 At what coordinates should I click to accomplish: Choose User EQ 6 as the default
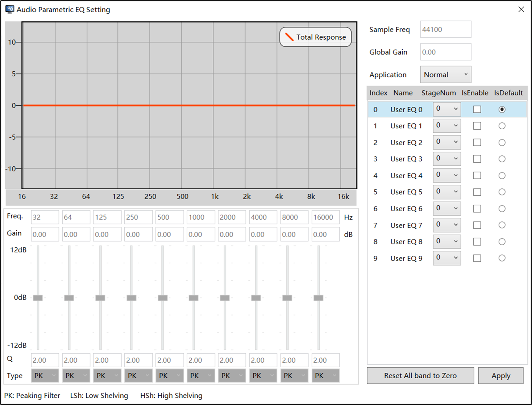click(x=502, y=209)
